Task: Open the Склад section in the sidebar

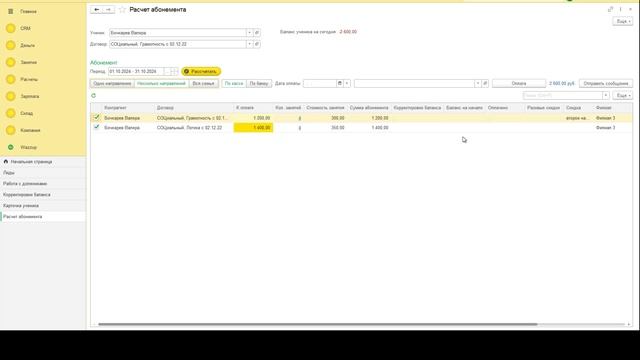Action: [x=27, y=113]
